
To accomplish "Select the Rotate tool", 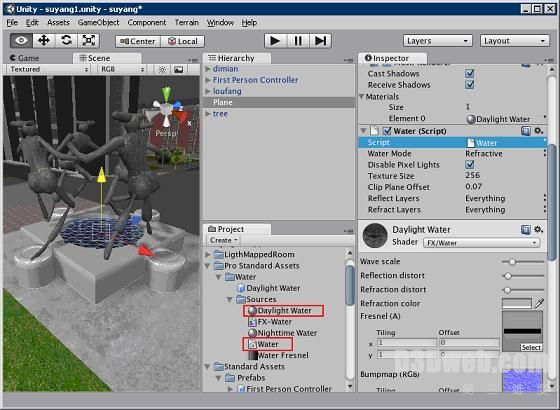I will click(66, 41).
